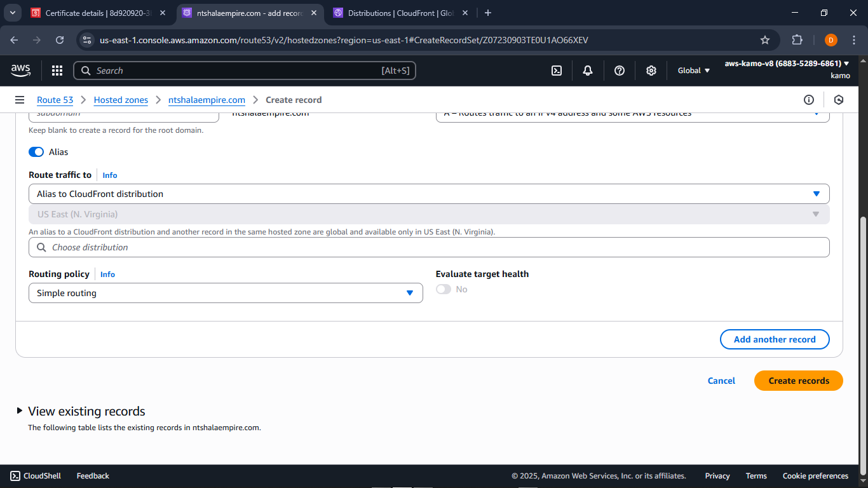Open account settings with the gear icon
The image size is (868, 488).
(x=651, y=71)
